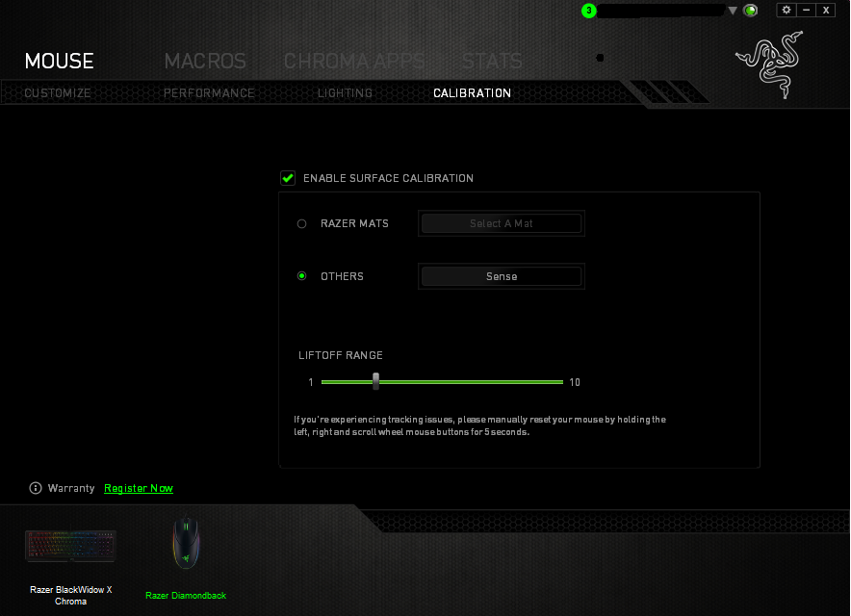Uncheck Enable Surface Calibration checkbox
Viewport: 851px width, 616px height.
point(288,178)
